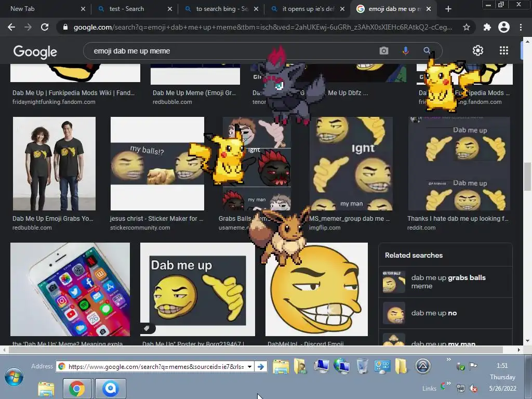Open the Computer icon in the desktop toolbar

tap(321, 366)
